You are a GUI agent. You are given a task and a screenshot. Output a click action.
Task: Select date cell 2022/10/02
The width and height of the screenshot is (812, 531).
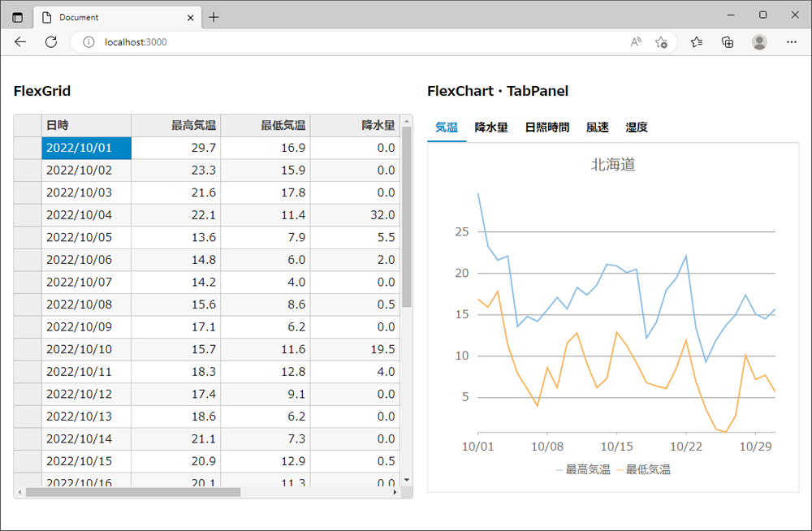click(x=87, y=171)
